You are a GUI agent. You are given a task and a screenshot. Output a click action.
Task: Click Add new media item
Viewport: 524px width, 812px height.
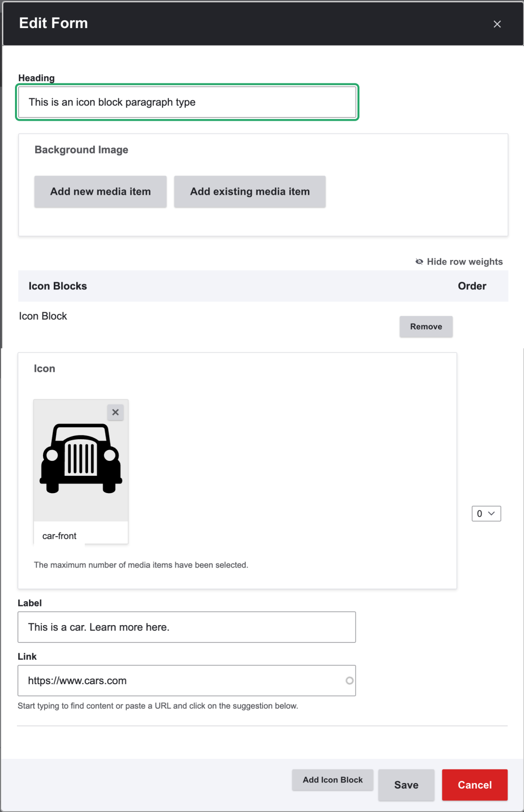pyautogui.click(x=101, y=192)
